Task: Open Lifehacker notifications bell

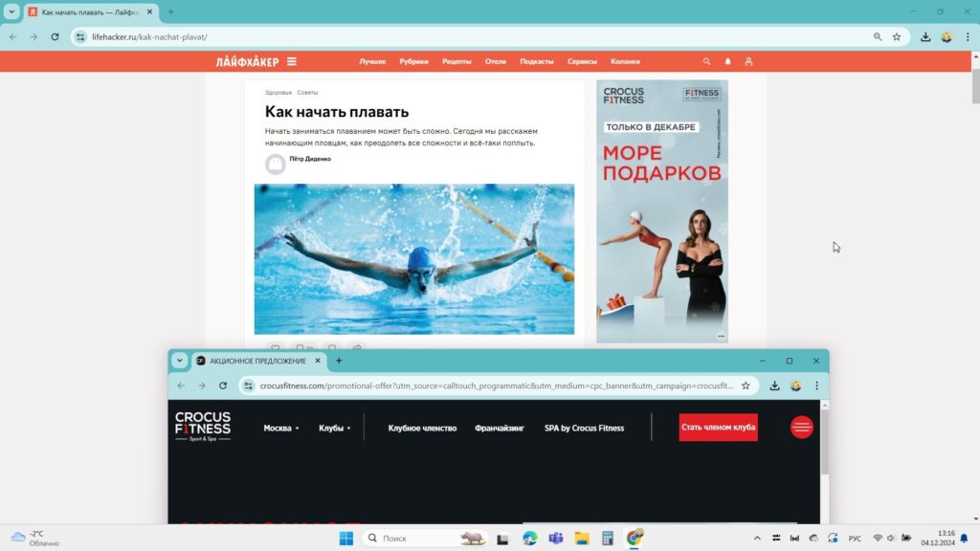Action: click(727, 61)
